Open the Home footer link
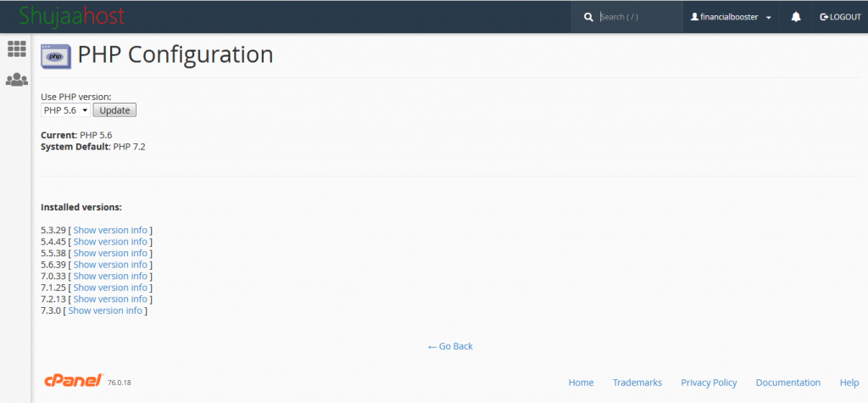This screenshot has width=868, height=403. [x=581, y=383]
